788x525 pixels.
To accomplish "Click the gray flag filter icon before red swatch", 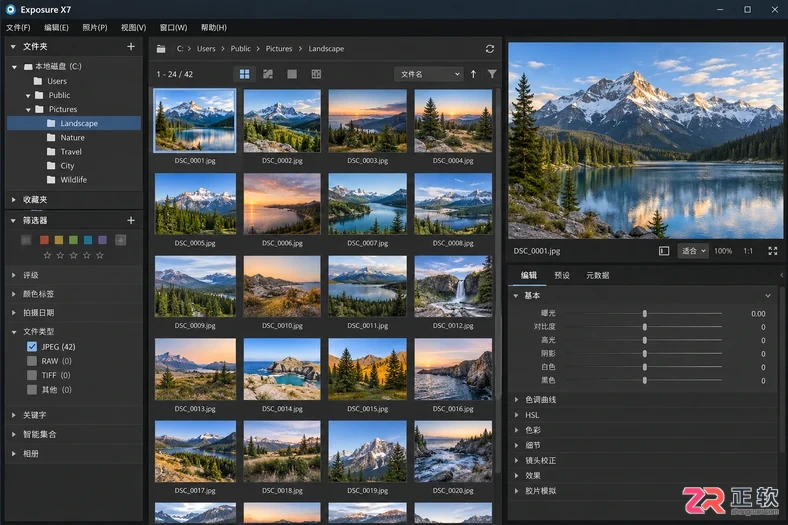I will pyautogui.click(x=26, y=240).
